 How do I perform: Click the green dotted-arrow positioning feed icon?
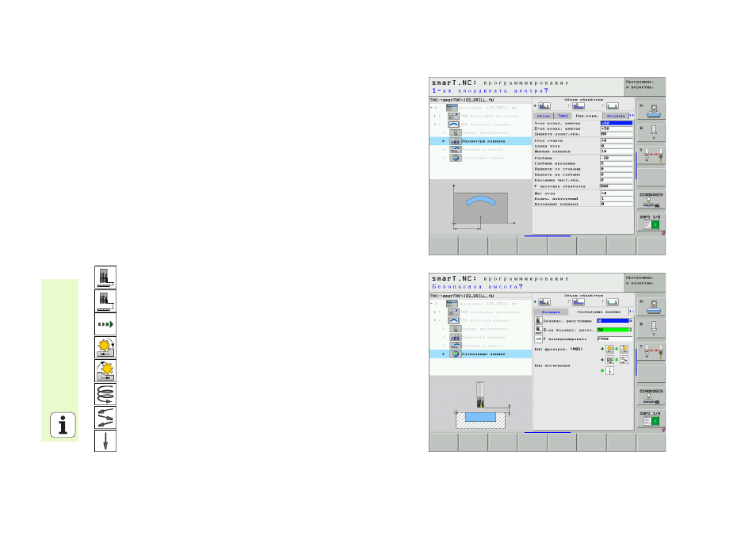[x=105, y=324]
